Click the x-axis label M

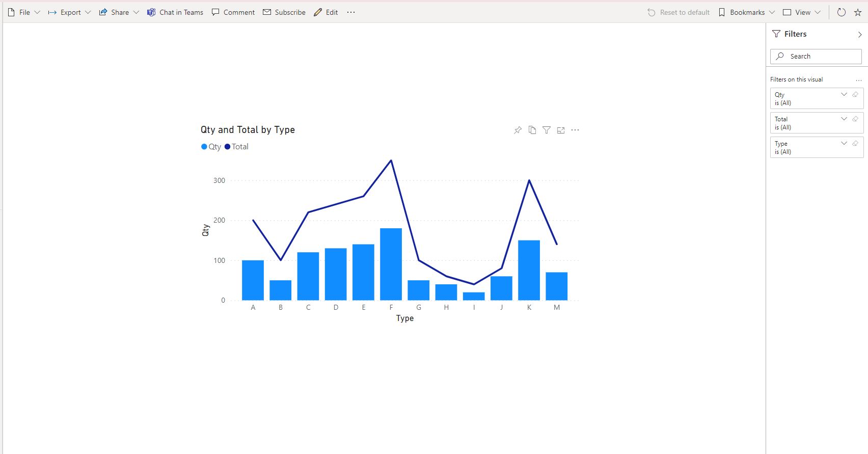[x=557, y=307]
